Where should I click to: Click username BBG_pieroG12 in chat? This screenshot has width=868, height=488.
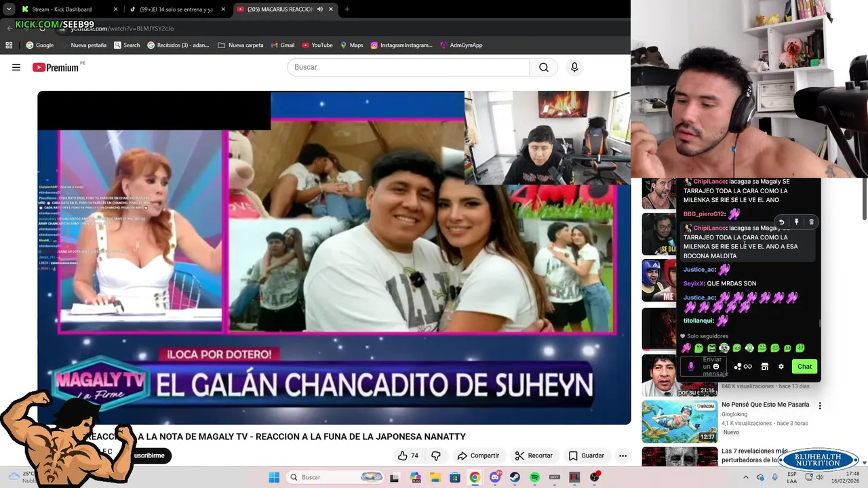704,214
